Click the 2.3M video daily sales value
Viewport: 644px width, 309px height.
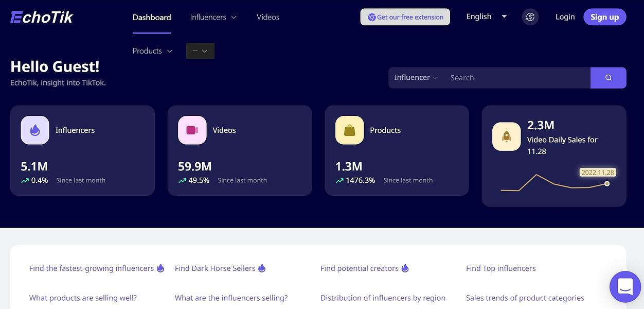coord(541,125)
